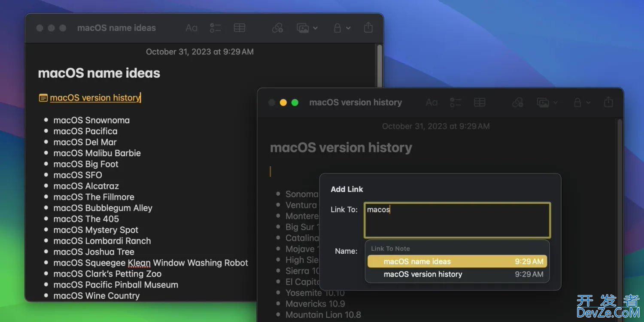Image resolution: width=644 pixels, height=322 pixels.
Task: Click 'macOS SFO' list item
Action: tap(78, 175)
